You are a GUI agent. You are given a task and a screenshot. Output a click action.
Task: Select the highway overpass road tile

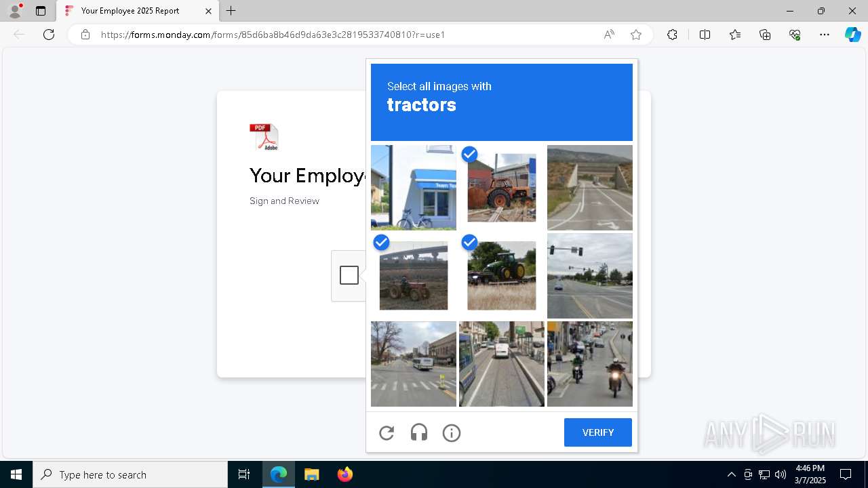pyautogui.click(x=590, y=188)
